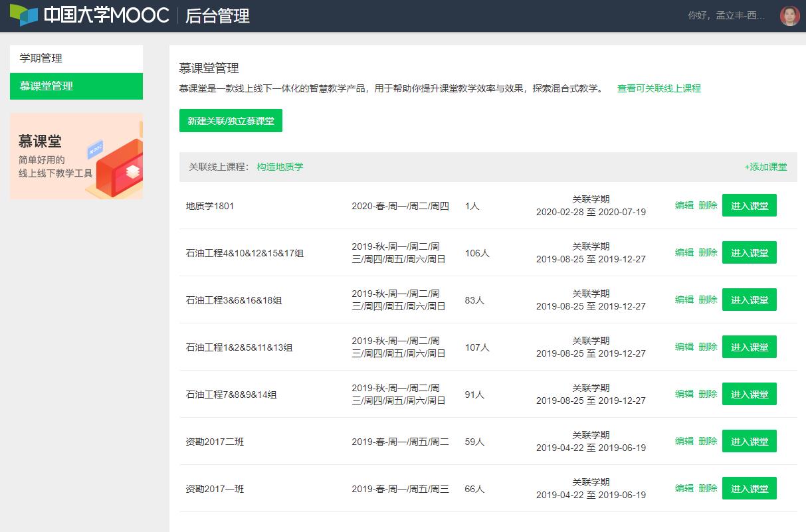
Task: Delete the 地质学1801 classroom
Action: coord(708,206)
